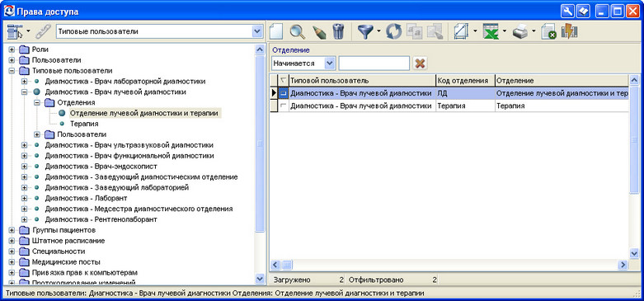The width and height of the screenshot is (644, 301).
Task: Expand the Роли folder
Action: tap(12, 49)
